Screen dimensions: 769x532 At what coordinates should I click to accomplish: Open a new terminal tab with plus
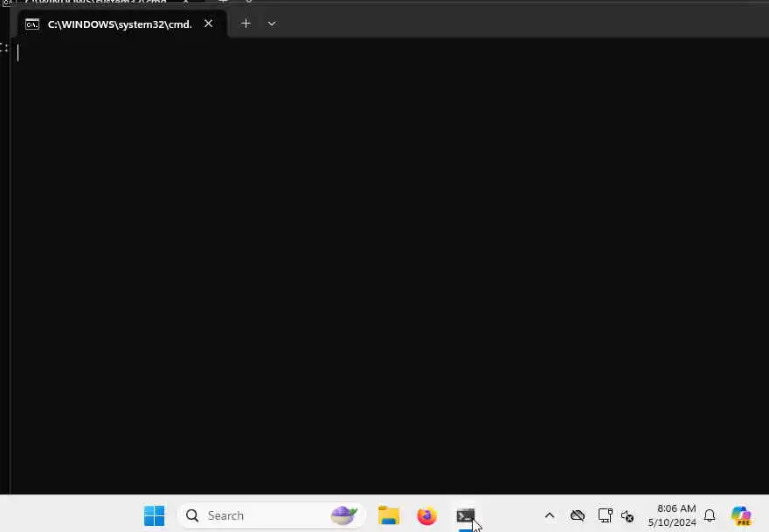click(246, 23)
